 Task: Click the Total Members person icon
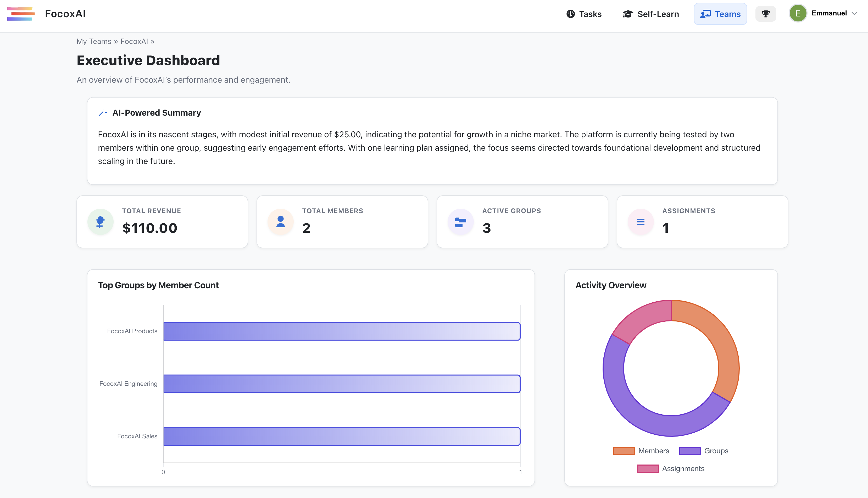280,222
